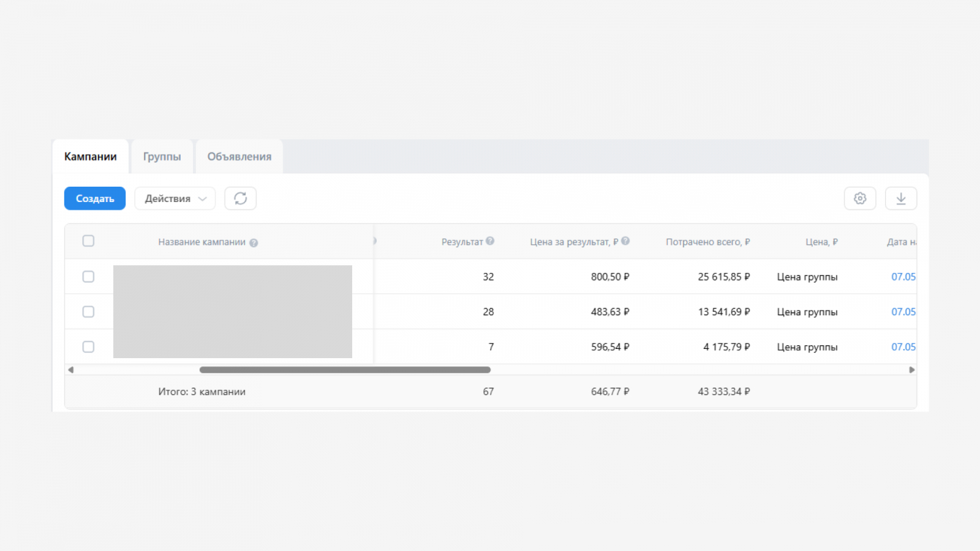Click help icon next to Название кампании
This screenshot has width=980, height=551.
[x=254, y=243]
